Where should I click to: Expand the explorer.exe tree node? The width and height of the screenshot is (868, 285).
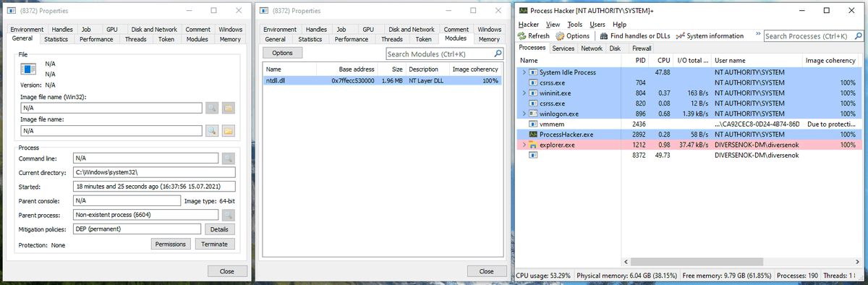[524, 145]
